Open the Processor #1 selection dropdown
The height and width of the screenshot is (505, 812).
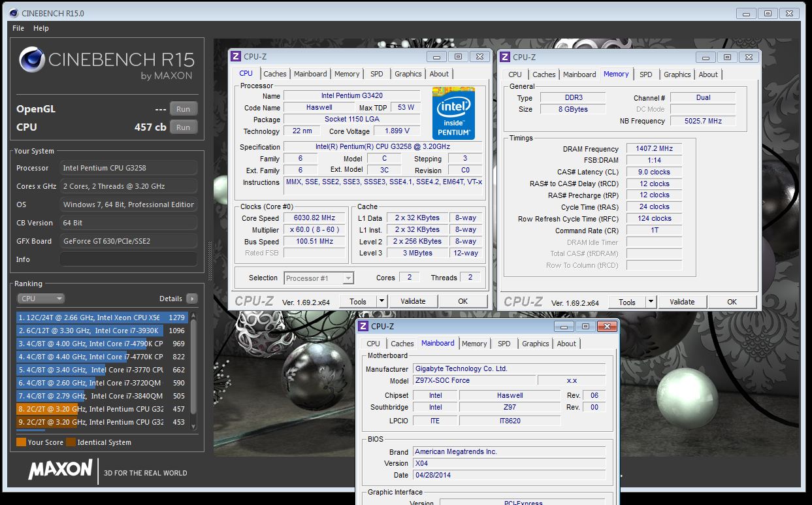click(x=319, y=278)
